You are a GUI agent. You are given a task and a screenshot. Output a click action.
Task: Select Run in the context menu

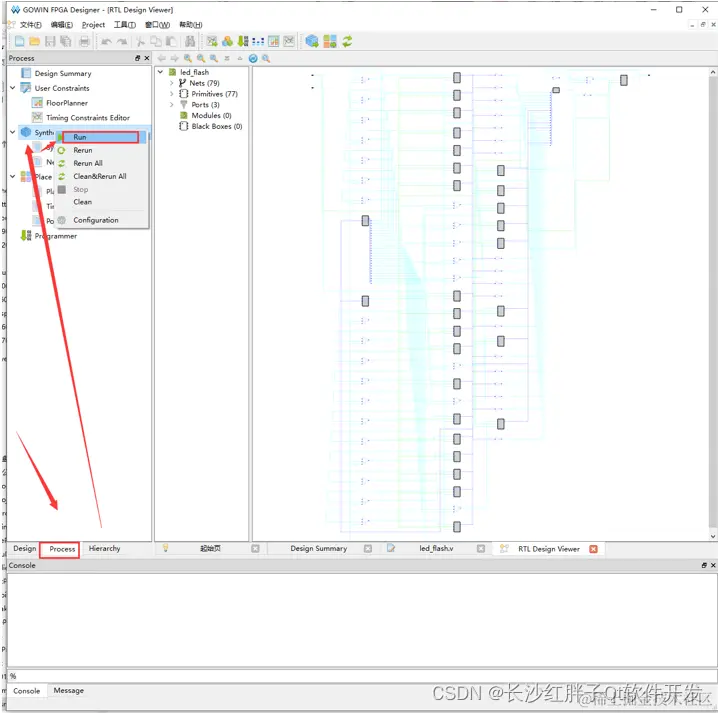[x=101, y=137]
